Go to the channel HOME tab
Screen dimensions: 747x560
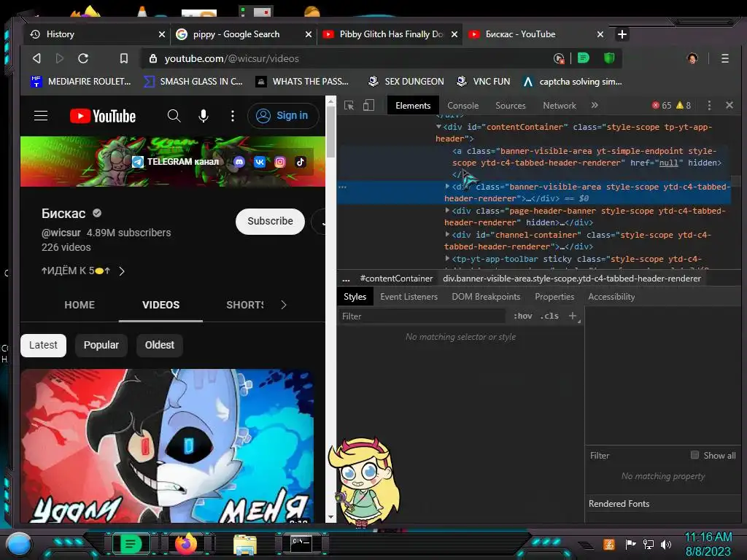(x=80, y=305)
